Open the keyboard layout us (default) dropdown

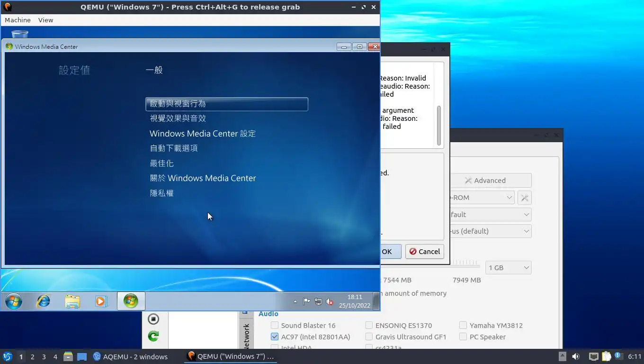tap(491, 231)
